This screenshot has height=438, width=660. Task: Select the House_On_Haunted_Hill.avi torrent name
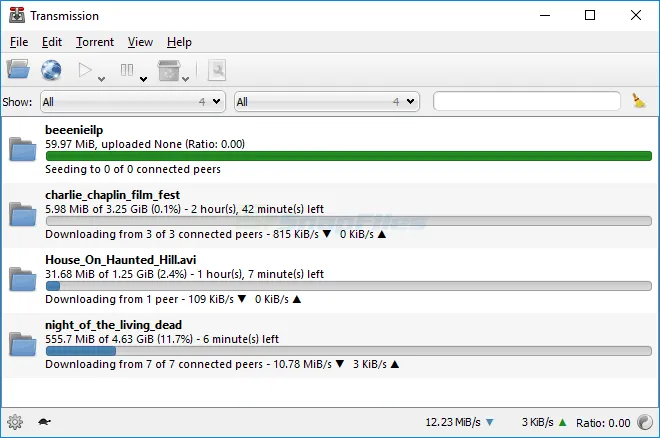121,260
